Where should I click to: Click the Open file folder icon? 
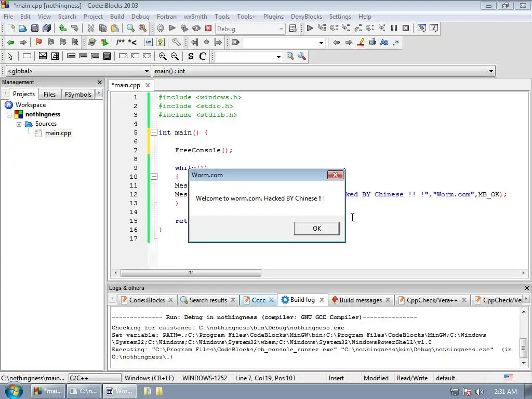click(22, 28)
